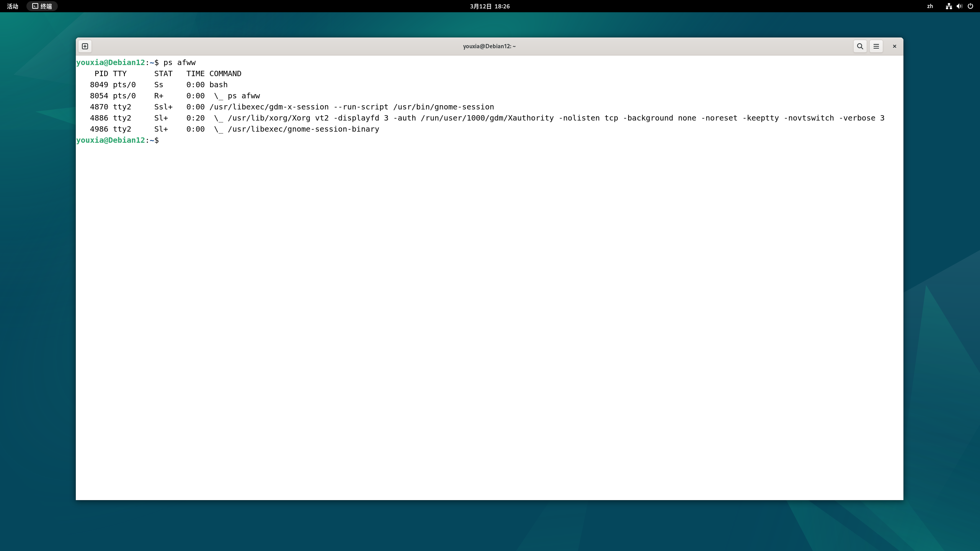
Task: Click the terminal title youxia@Debian12
Action: (488, 46)
